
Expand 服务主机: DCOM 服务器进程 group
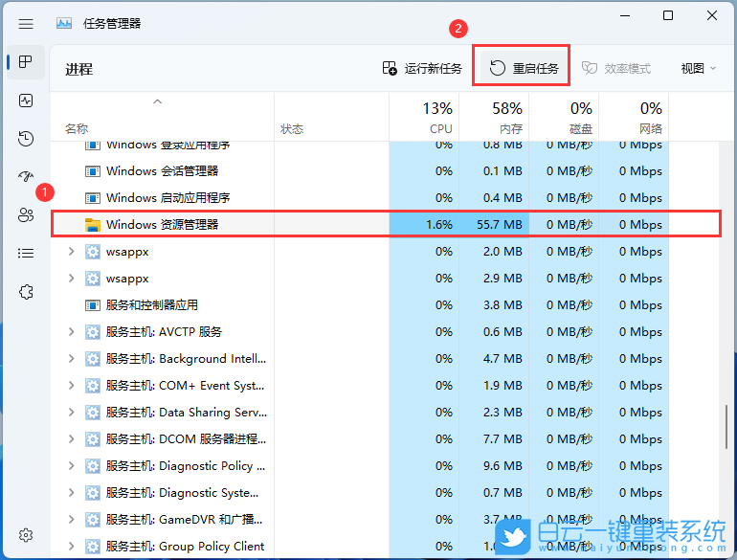click(71, 439)
